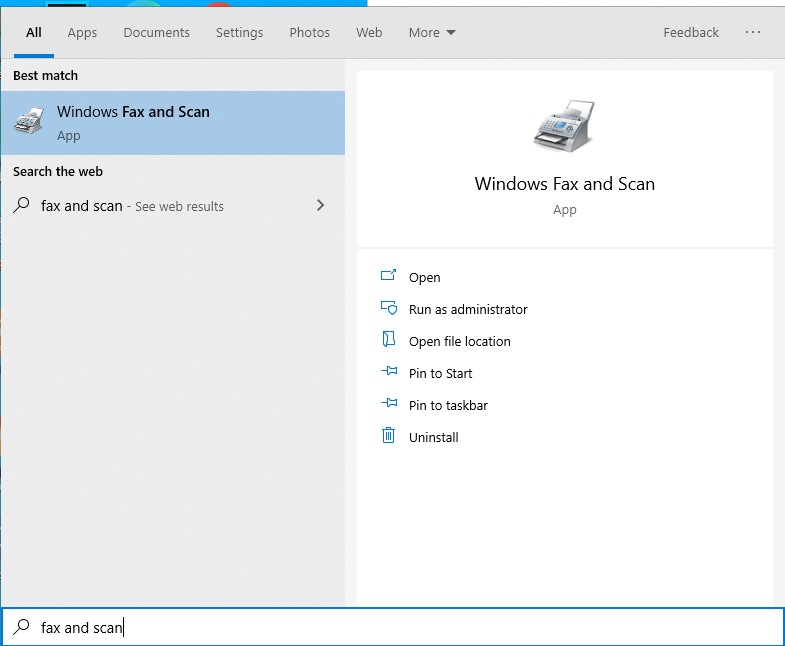Click the magnifier icon beside web result
Image resolution: width=785 pixels, height=646 pixels.
21,206
